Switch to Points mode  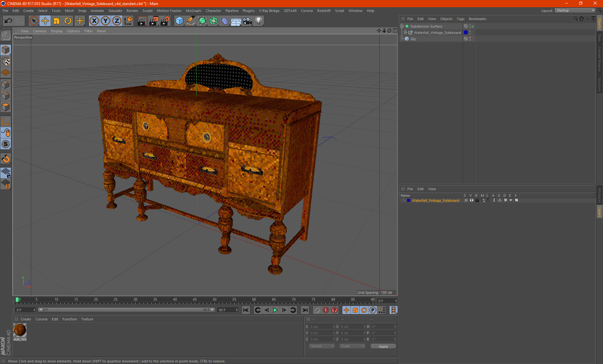coord(6,84)
